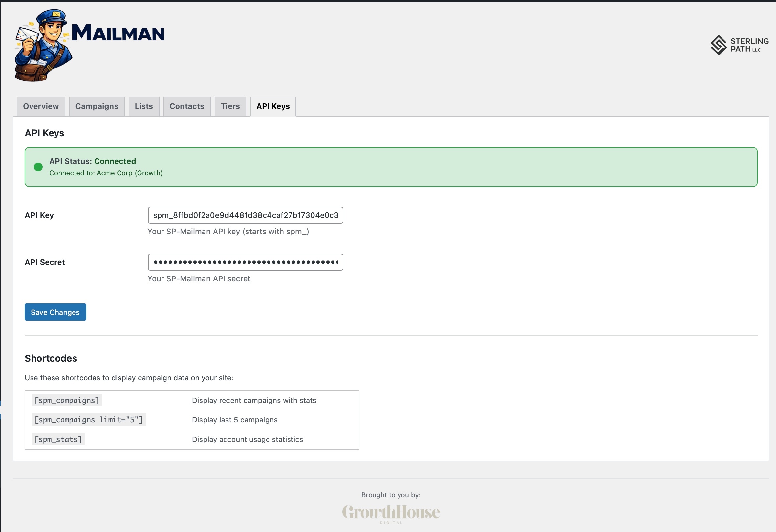Switch to the Overview tab

(x=40, y=106)
